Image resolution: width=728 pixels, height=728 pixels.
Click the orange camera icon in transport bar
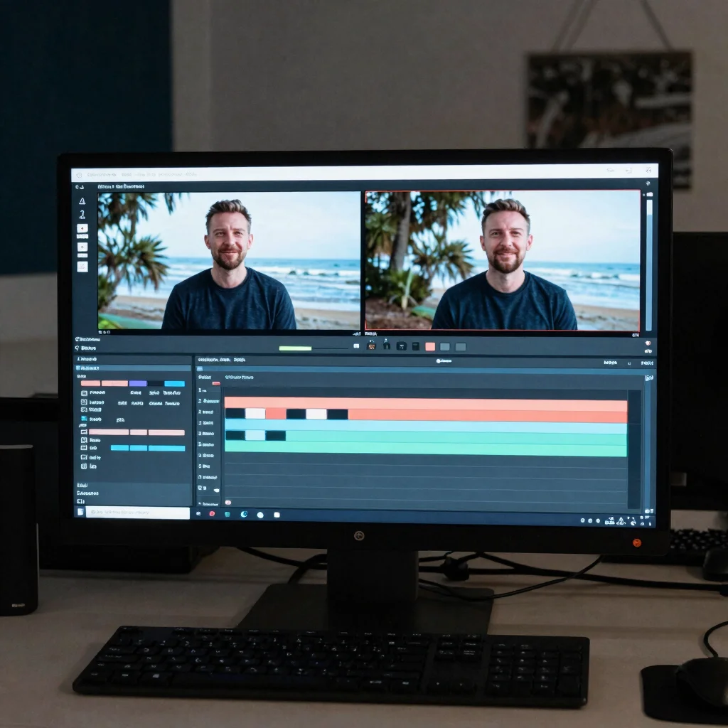click(371, 346)
